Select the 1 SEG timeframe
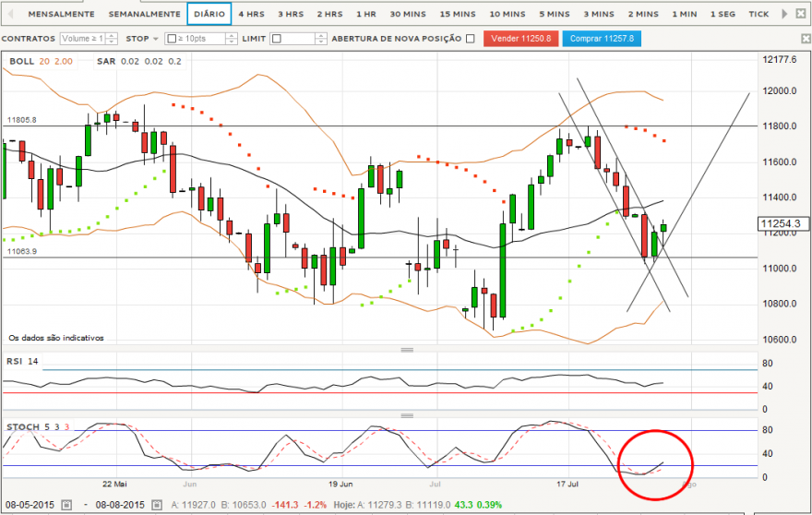812x515 pixels. pyautogui.click(x=722, y=14)
